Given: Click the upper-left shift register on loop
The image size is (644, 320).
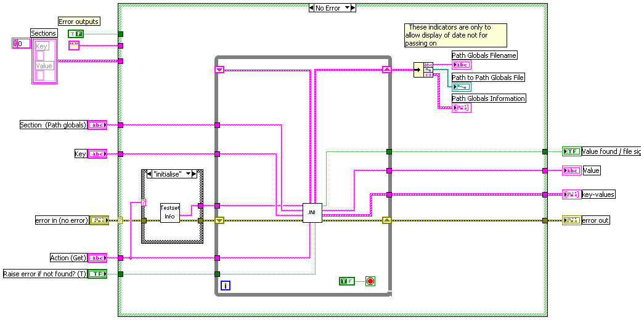Looking at the screenshot, I should tap(219, 70).
